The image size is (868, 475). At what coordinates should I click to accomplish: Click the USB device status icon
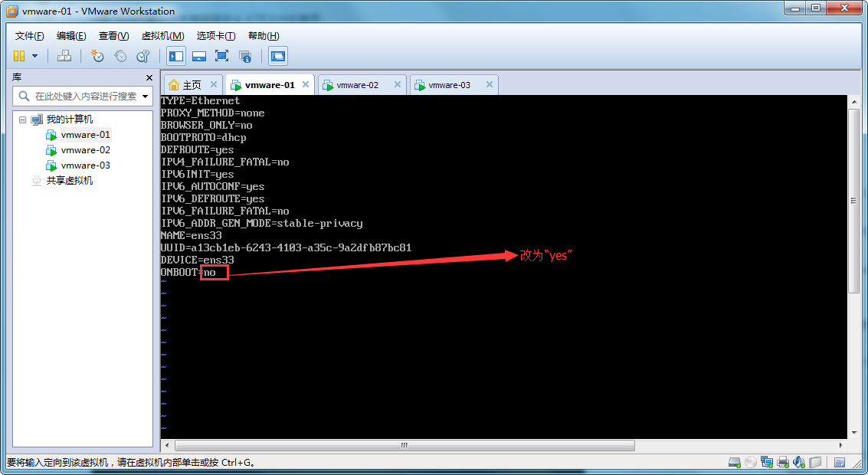tap(815, 462)
